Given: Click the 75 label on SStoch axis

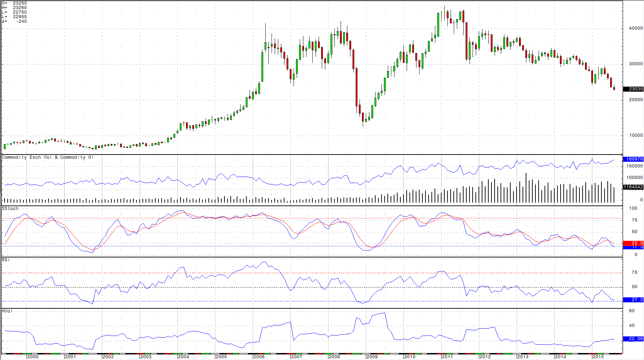Looking at the screenshot, I should (x=635, y=220).
